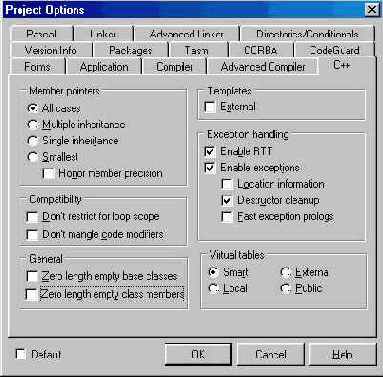Open Help for project options
Viewport: 383px width, 377px height.
pos(343,354)
